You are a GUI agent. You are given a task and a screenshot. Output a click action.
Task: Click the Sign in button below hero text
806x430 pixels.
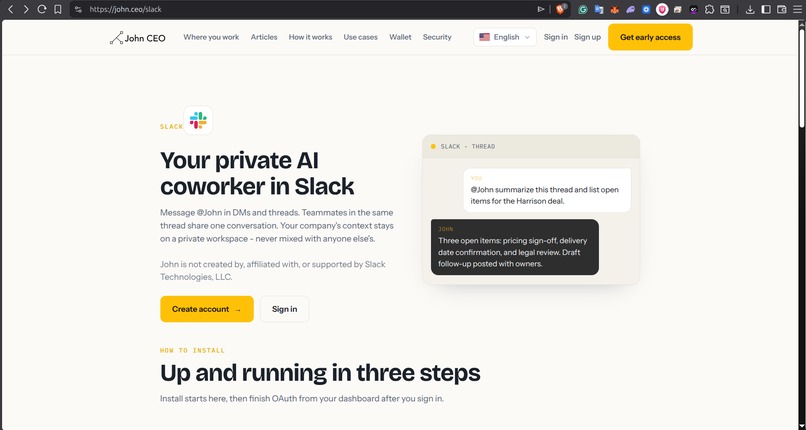pyautogui.click(x=284, y=309)
